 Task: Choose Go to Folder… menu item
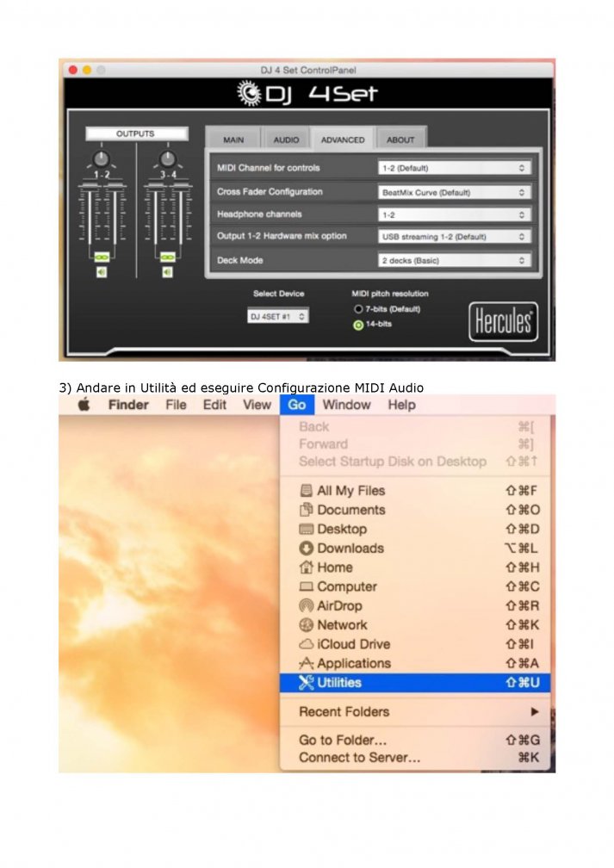point(415,741)
